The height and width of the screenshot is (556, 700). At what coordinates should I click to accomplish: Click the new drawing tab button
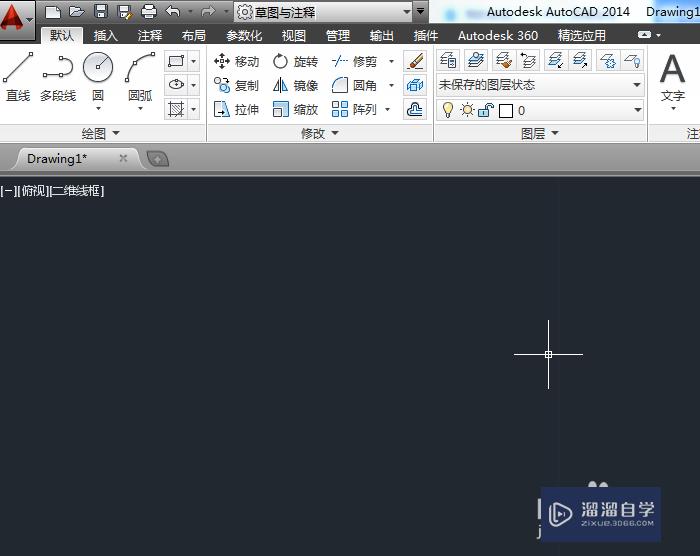(x=158, y=159)
